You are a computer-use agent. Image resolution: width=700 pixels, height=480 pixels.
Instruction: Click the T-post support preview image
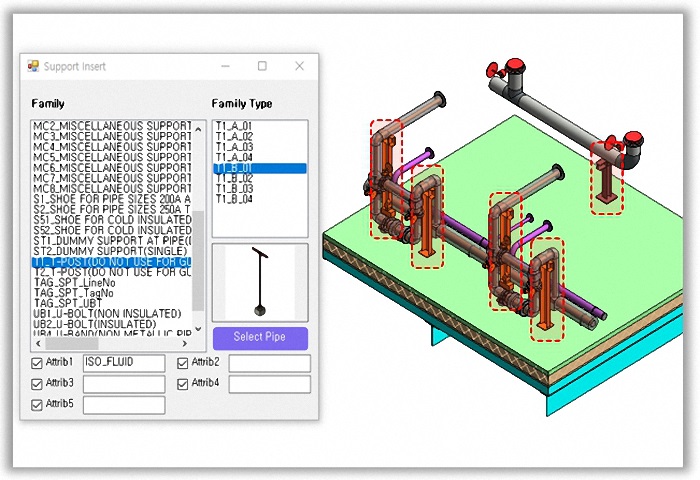click(x=259, y=281)
